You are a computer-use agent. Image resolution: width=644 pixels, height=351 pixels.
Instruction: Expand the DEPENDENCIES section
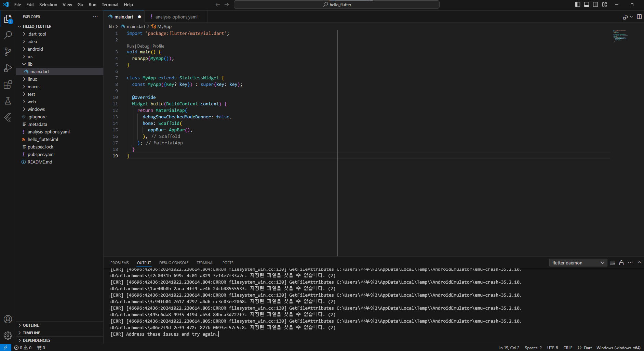(x=59, y=340)
